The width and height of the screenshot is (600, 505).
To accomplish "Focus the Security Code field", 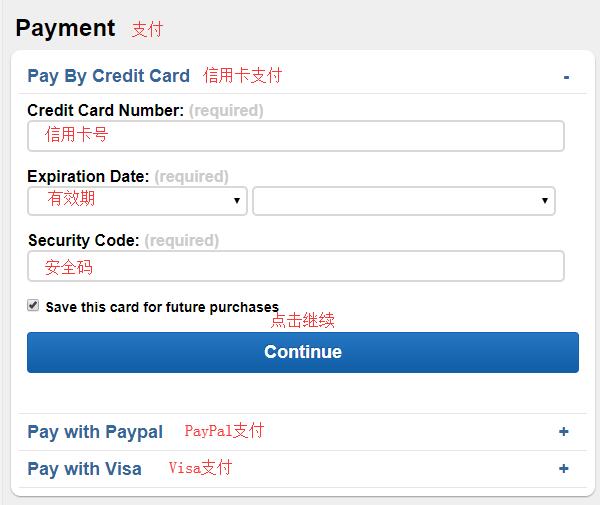I will point(296,266).
